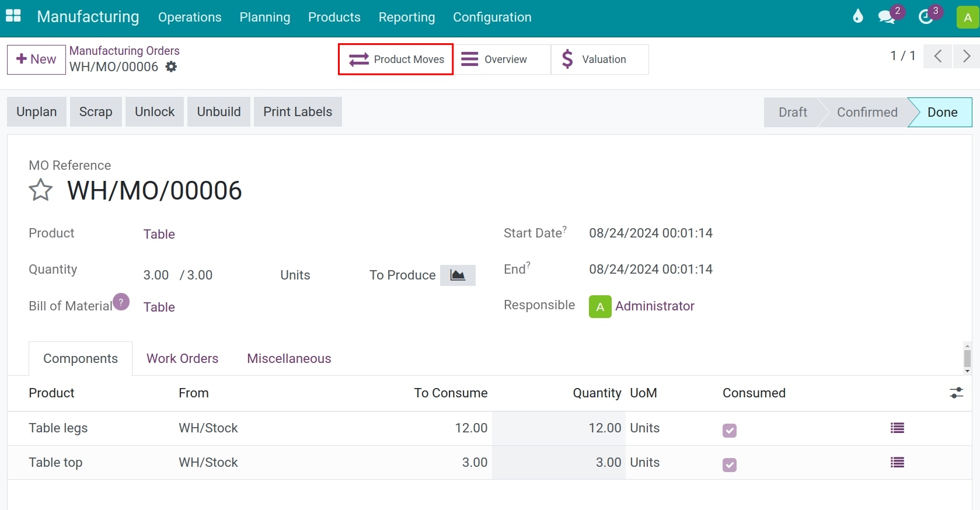Screen dimensions: 980x510
Task: Open the Overview smart button
Action: coord(503,60)
